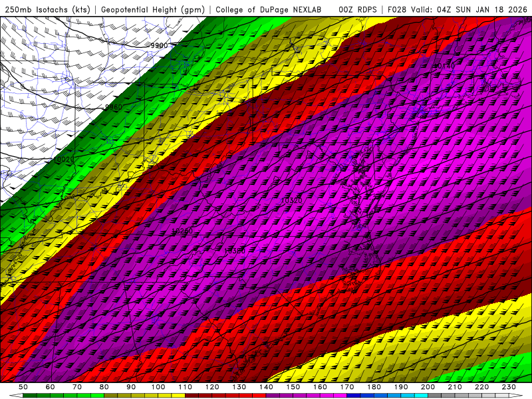The image size is (532, 399).
Task: Click the 90 value on the color scale
Action: point(131,387)
